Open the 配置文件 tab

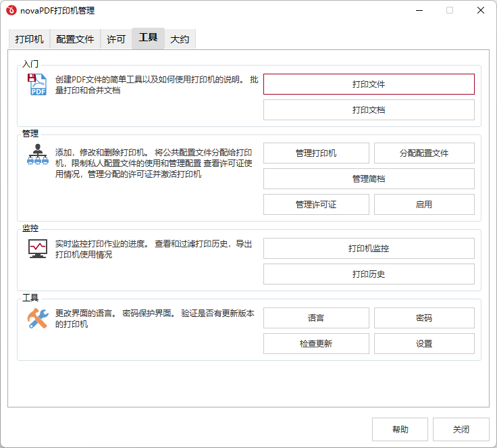pos(75,39)
